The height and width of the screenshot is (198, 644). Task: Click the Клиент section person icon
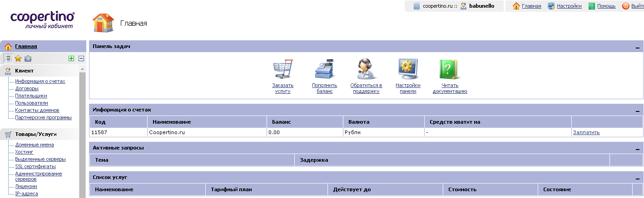(x=8, y=71)
